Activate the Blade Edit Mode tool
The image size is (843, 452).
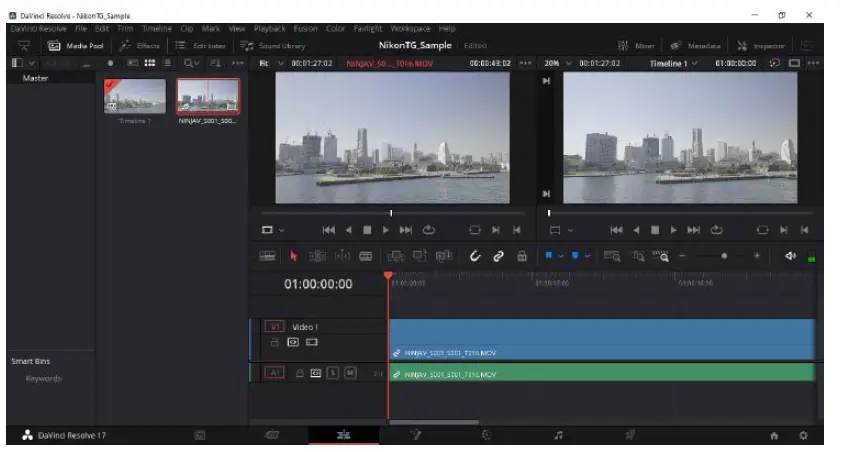coord(366,256)
